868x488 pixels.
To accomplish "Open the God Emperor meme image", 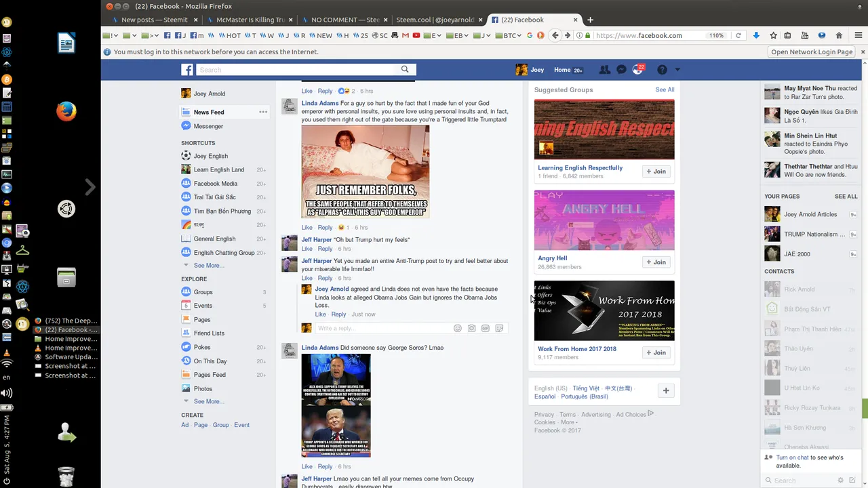I will point(365,171).
